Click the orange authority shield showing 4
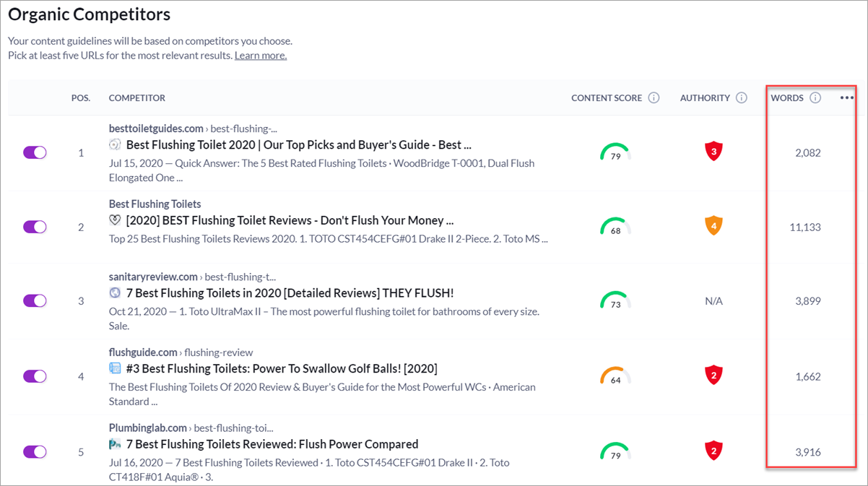 point(713,226)
